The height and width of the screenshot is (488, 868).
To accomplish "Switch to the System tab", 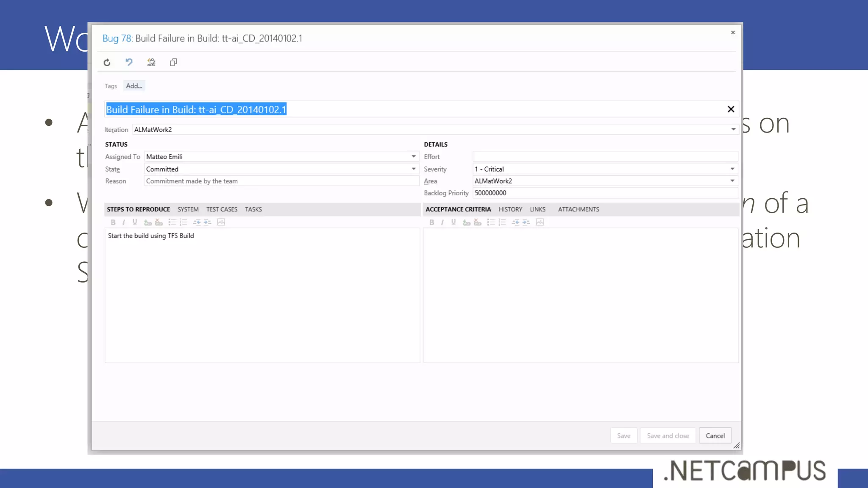I will [x=188, y=209].
